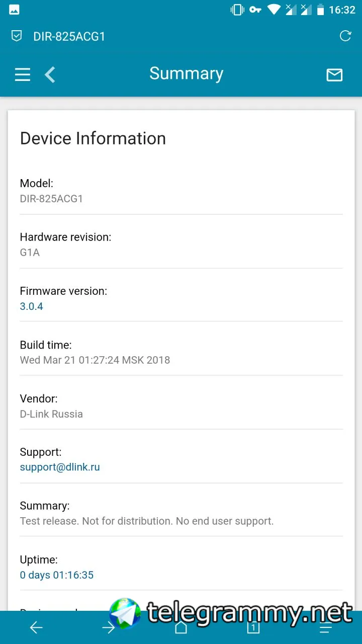
Task: Tap the Device Information heading
Action: (93, 138)
